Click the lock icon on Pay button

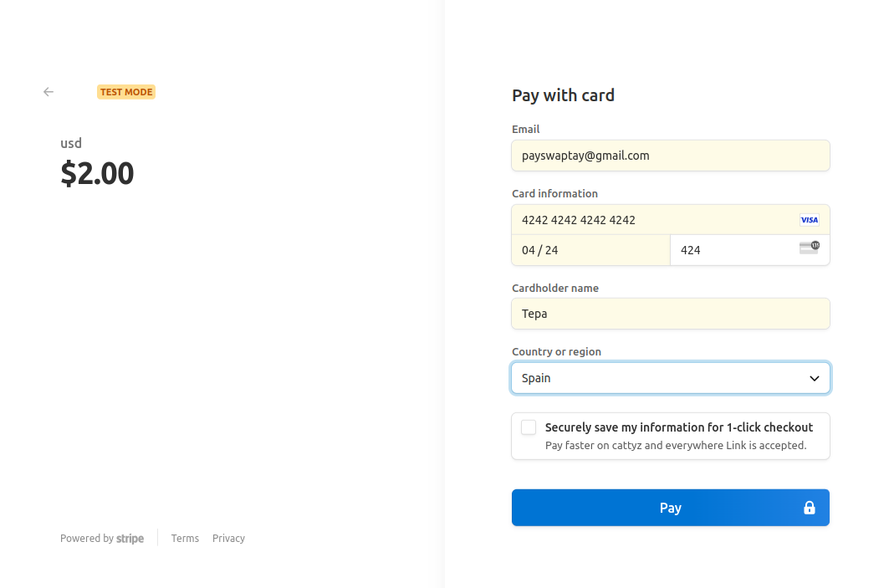[809, 508]
